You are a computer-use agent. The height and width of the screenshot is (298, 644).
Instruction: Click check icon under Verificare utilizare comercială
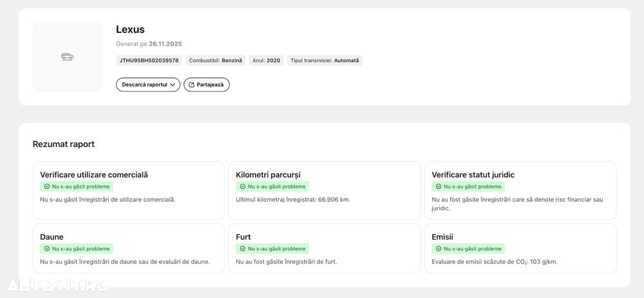click(47, 186)
